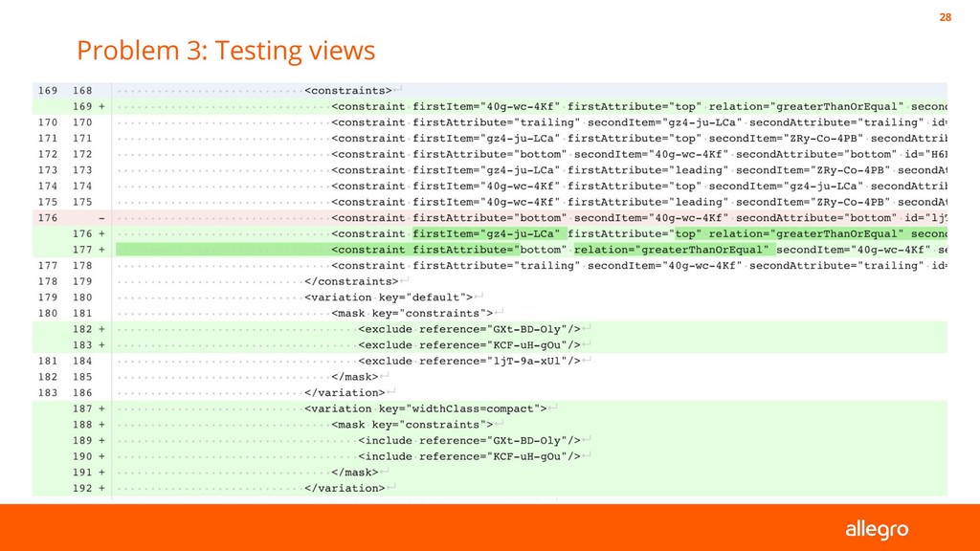The image size is (980, 551).
Task: Click the variation key="widthClass=compact" line
Action: pyautogui.click(x=426, y=408)
